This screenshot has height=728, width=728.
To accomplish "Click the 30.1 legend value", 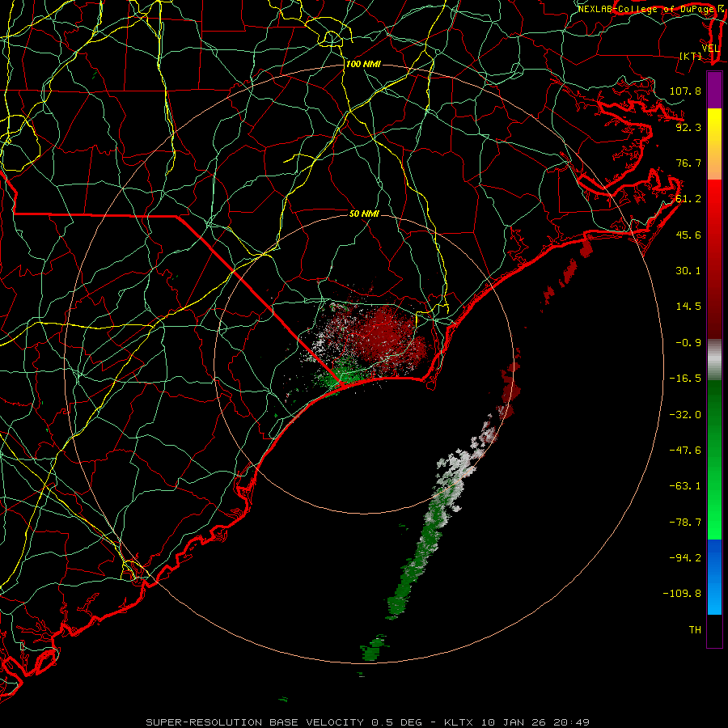I will point(688,271).
